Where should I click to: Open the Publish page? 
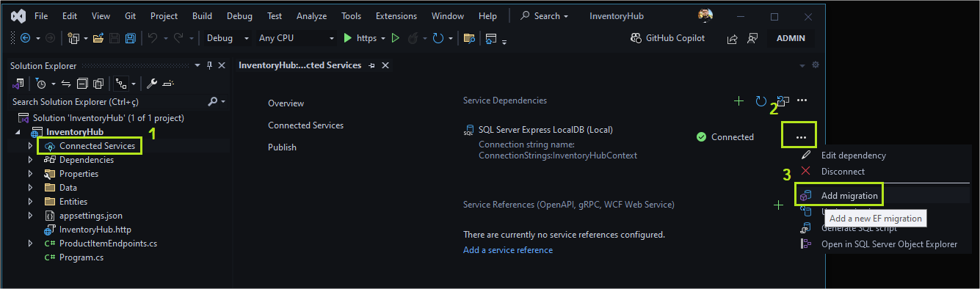pyautogui.click(x=282, y=147)
